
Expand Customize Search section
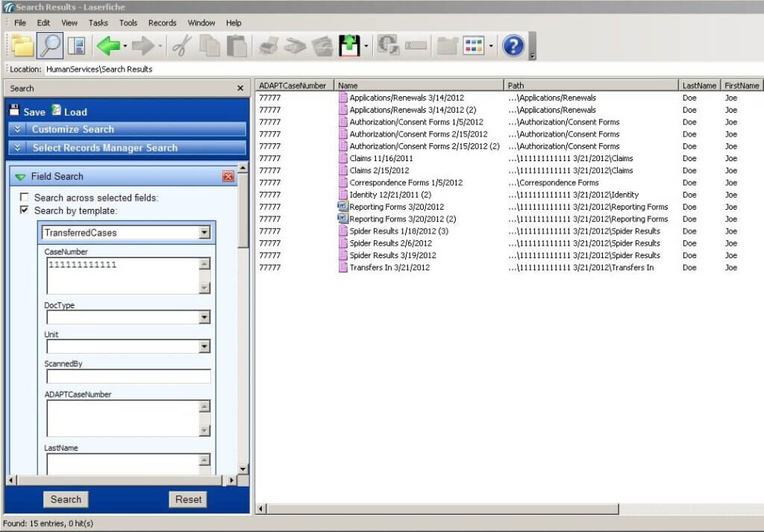point(127,129)
